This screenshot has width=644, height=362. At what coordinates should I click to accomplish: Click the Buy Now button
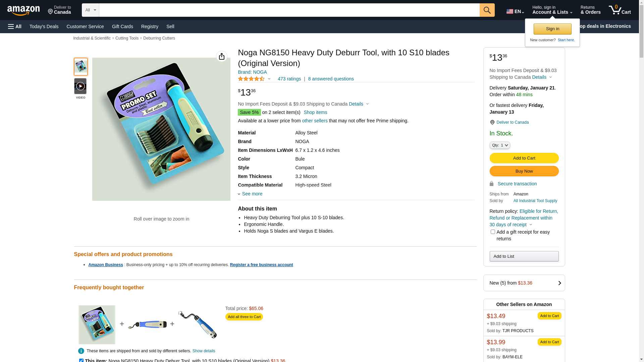pyautogui.click(x=524, y=171)
